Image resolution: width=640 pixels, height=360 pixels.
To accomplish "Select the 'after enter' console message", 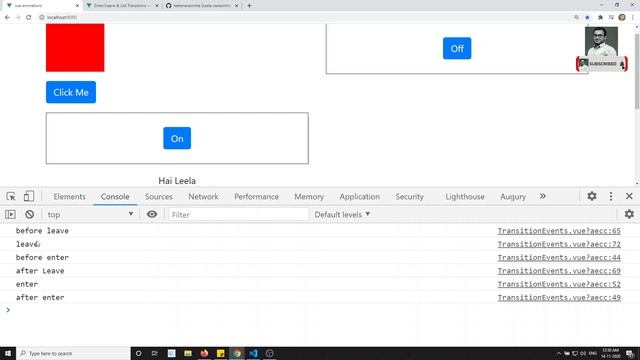I will point(40,298).
